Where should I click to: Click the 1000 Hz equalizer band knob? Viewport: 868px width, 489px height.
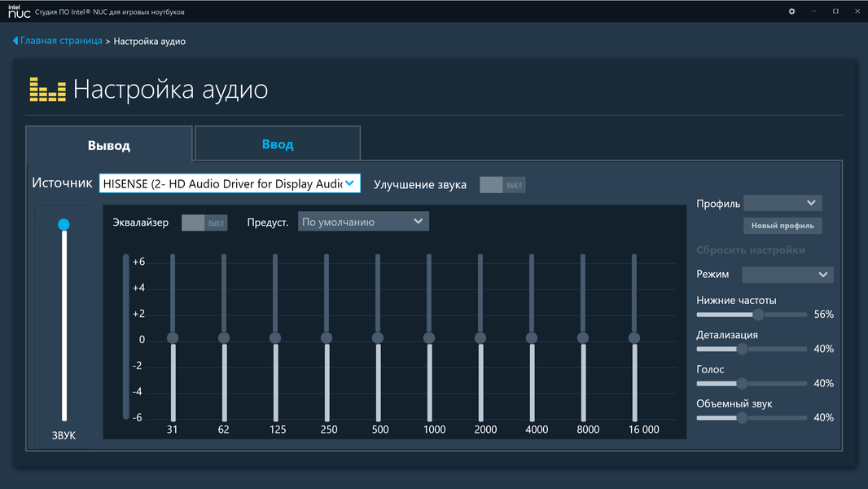429,337
